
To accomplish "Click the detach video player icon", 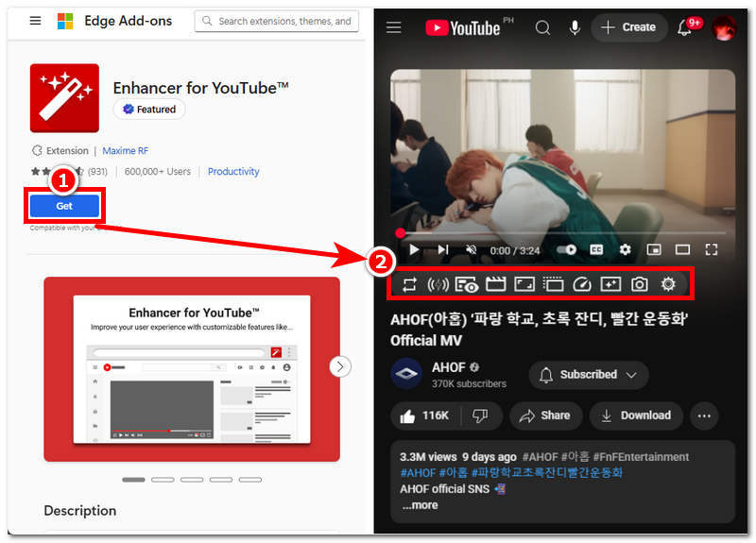I will [x=553, y=284].
